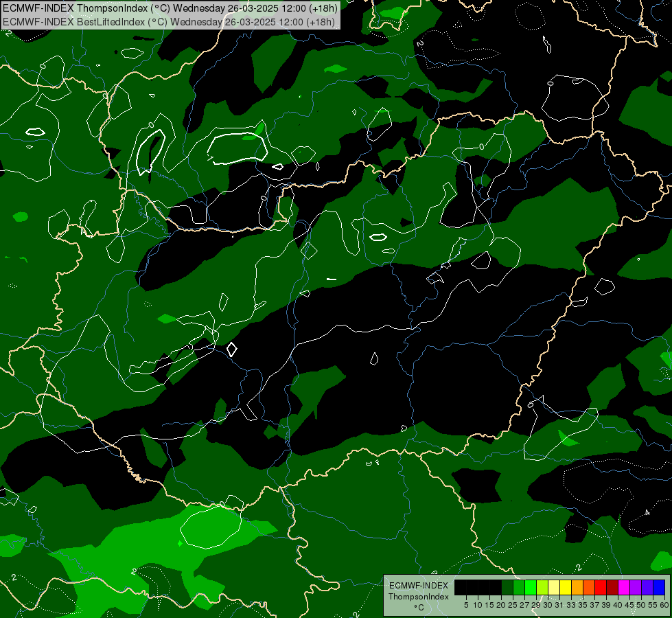Pick the yellow-green 29–30 legend swatch
Viewport: 672px width, 618px height.
(542, 587)
